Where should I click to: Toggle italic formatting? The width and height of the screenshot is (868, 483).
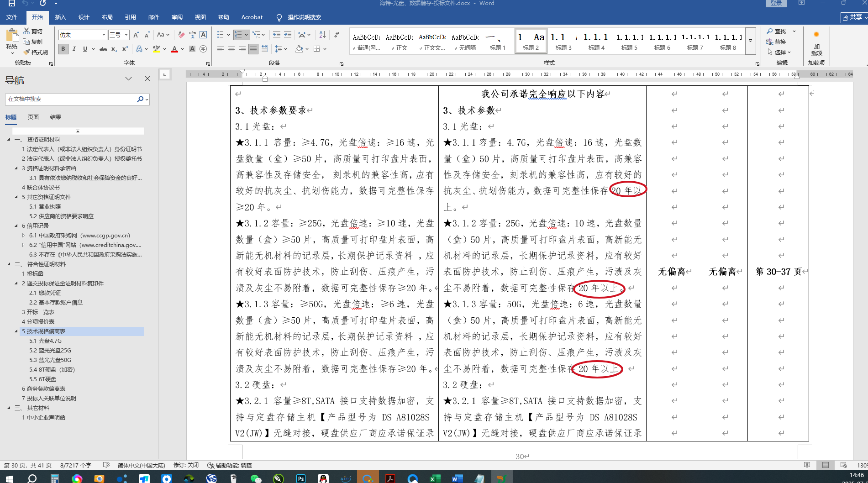[74, 49]
